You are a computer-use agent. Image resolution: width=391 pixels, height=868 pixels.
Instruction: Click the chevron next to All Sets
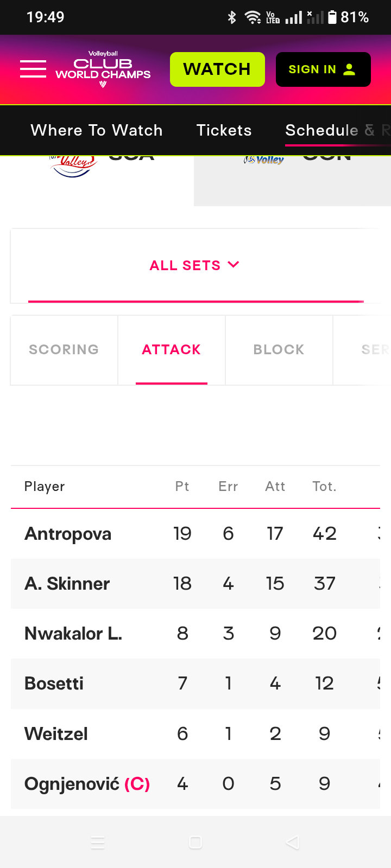[234, 265]
